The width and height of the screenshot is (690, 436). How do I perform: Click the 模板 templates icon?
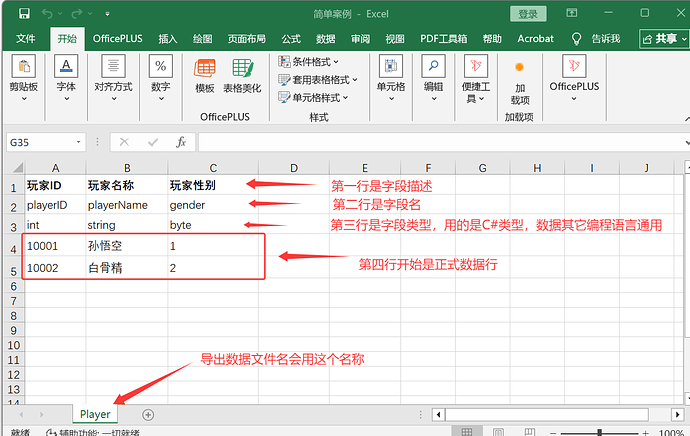coord(205,76)
